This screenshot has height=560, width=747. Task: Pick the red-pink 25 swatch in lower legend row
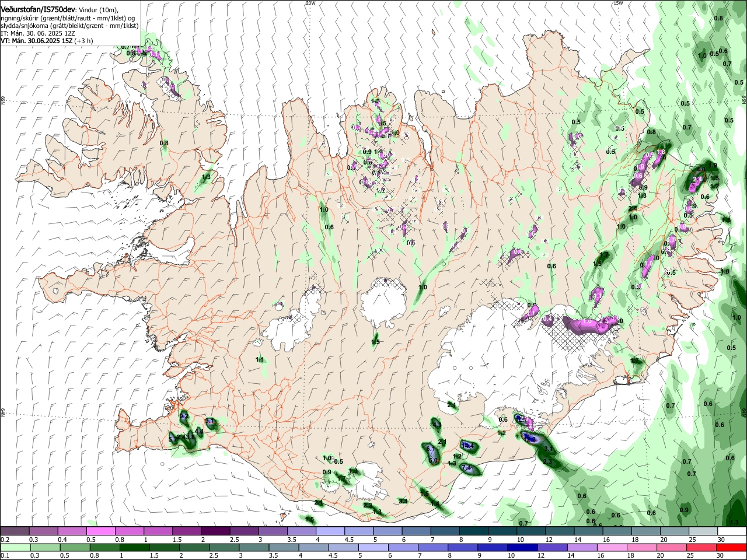(x=701, y=547)
